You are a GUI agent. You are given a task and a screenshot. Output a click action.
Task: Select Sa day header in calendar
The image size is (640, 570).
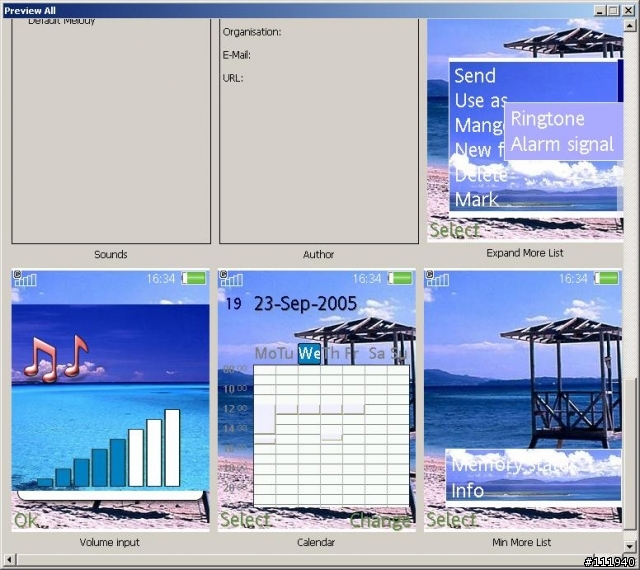[x=376, y=353]
